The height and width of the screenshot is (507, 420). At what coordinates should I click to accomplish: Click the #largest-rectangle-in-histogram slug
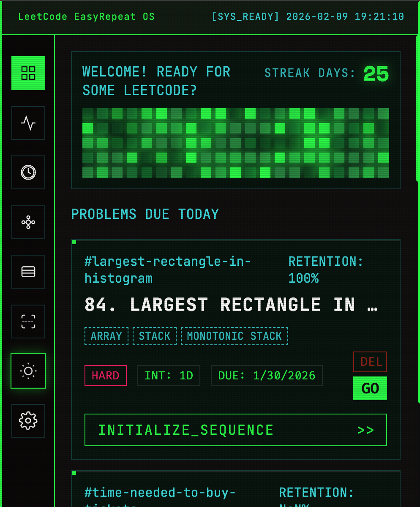[168, 270]
